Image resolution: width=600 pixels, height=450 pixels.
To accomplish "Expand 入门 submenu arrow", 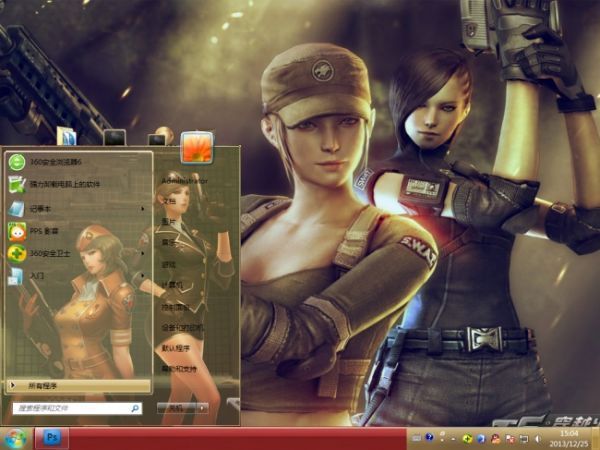I will pyautogui.click(x=143, y=276).
